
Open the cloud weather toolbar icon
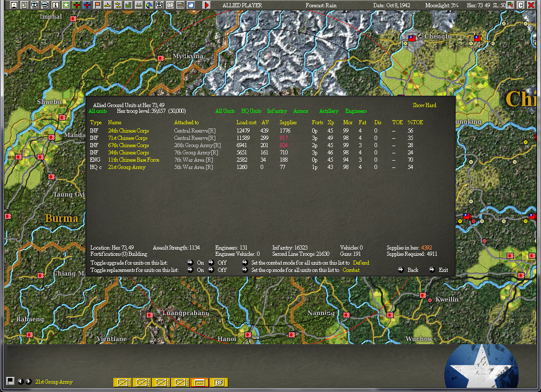[191, 5]
